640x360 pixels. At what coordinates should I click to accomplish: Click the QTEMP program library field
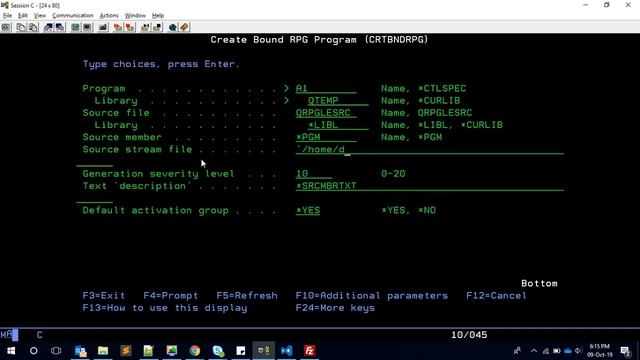coord(338,101)
